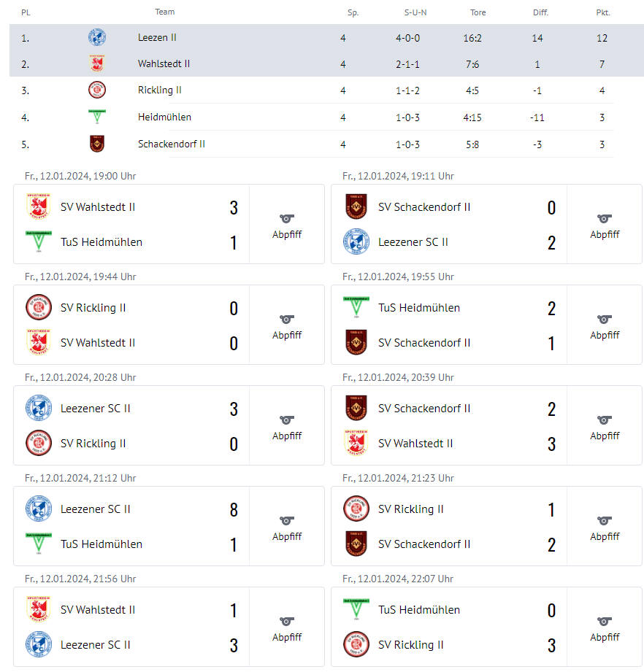Open SV Rickling II in the 19:44 match
Viewport: 644px width, 672px height.
click(93, 308)
